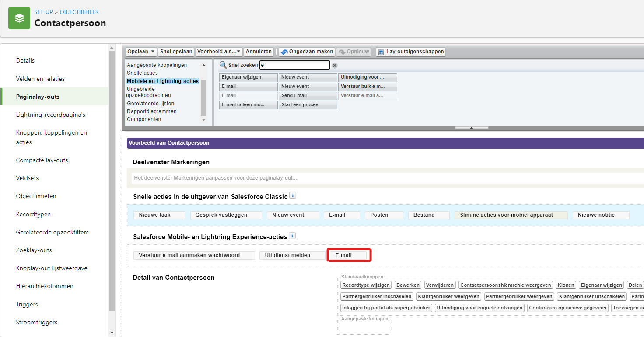Screen dimensions: 644x337
Task: Click the Annuleren button
Action: (x=259, y=52)
